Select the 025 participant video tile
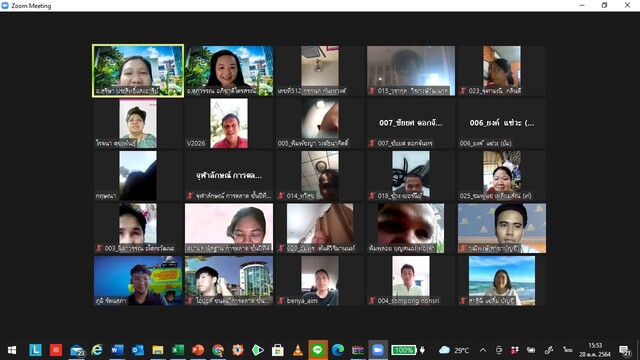Image resolution: width=640 pixels, height=360 pixels. [502, 176]
